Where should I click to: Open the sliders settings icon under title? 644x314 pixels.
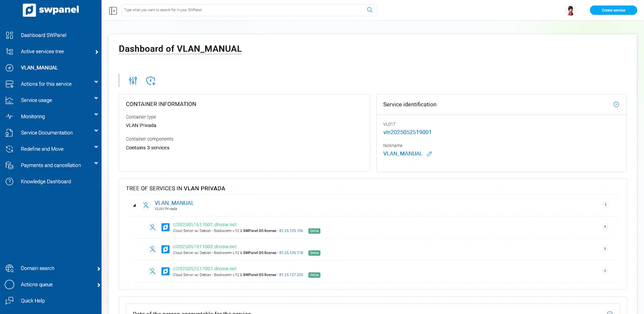click(133, 81)
